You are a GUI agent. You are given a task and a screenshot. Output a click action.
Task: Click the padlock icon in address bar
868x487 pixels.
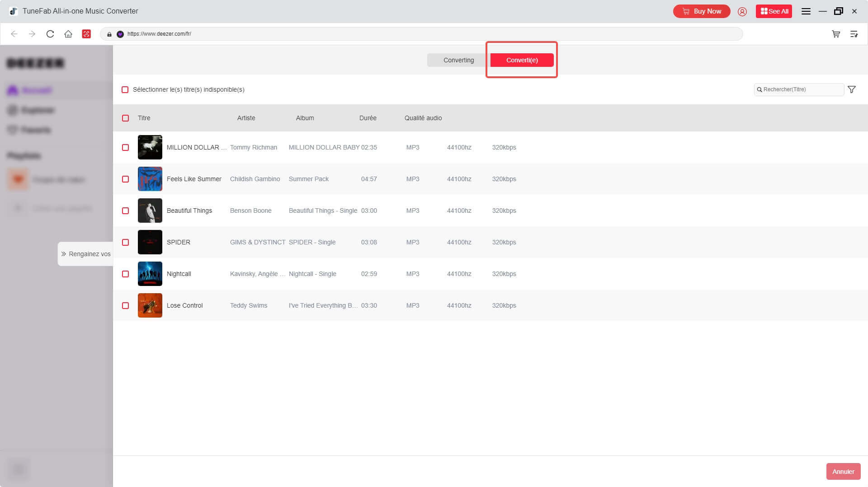(109, 34)
